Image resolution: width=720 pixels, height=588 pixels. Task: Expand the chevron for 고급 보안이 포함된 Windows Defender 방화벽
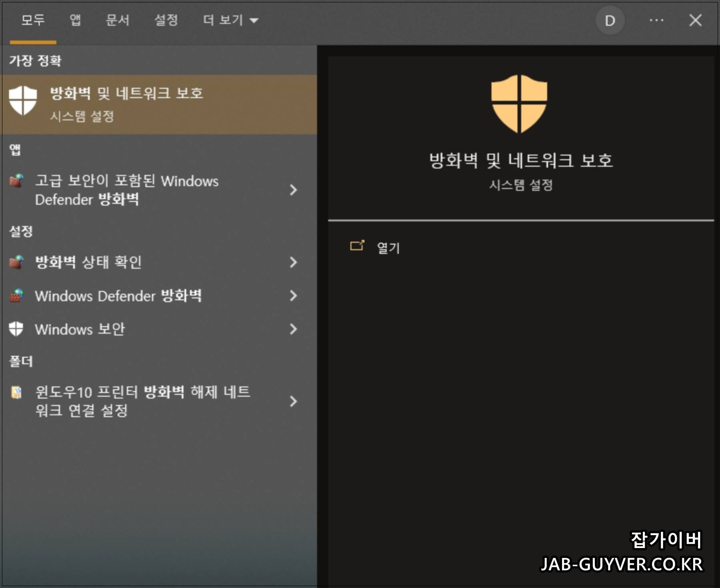tap(293, 190)
